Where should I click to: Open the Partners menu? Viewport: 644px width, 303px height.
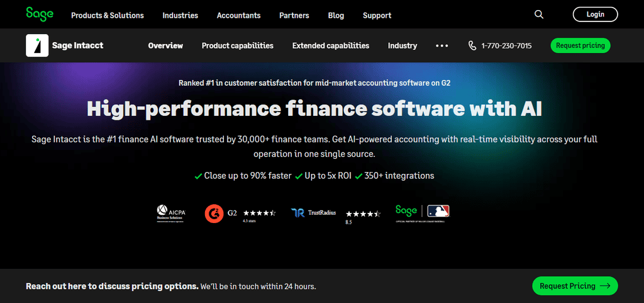pyautogui.click(x=294, y=15)
